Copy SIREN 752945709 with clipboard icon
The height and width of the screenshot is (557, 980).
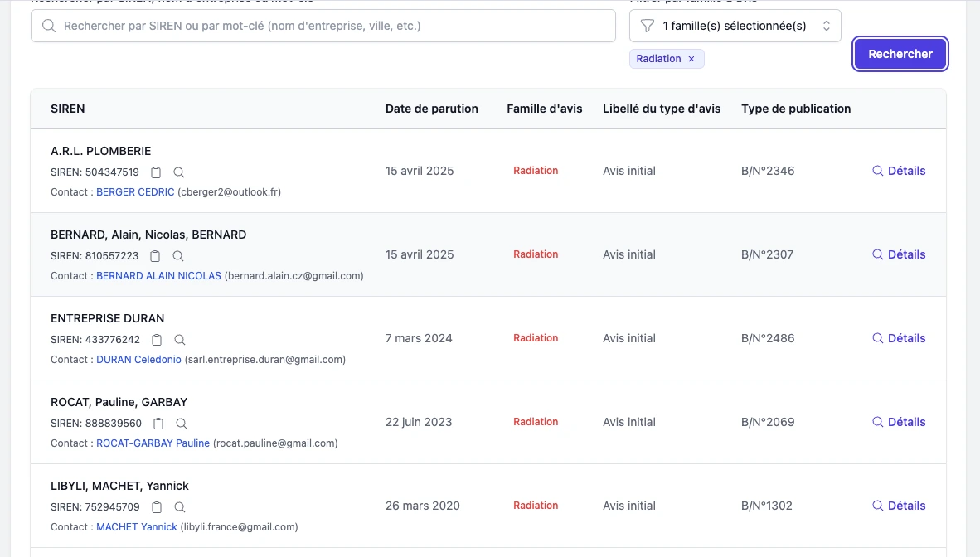[157, 507]
